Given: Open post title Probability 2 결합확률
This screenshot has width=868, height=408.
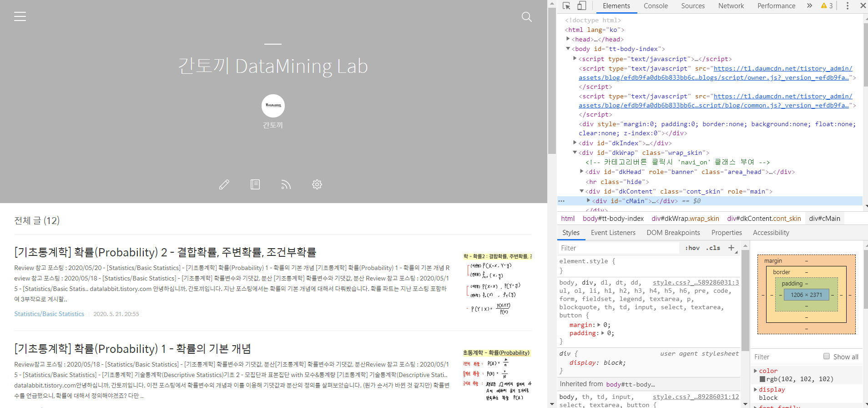Looking at the screenshot, I should (x=165, y=252).
